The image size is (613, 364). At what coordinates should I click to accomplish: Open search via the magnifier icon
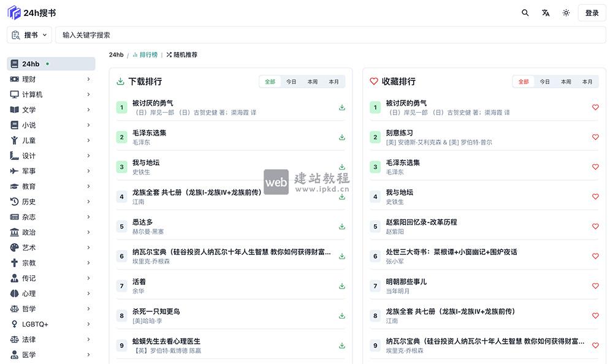(525, 12)
